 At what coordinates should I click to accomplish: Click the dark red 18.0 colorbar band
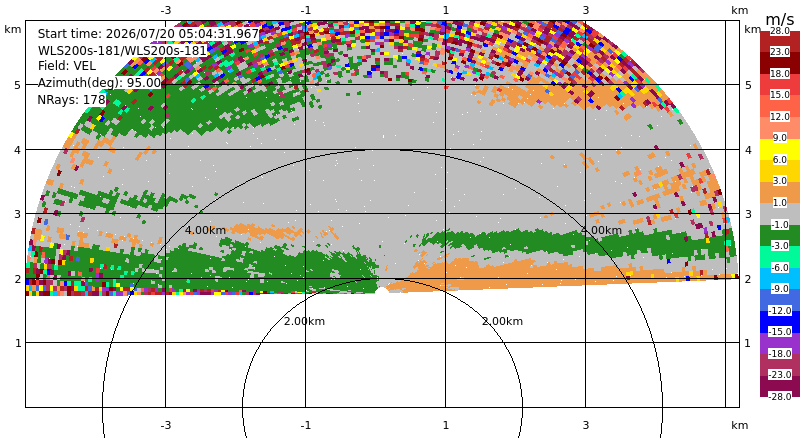(x=780, y=63)
